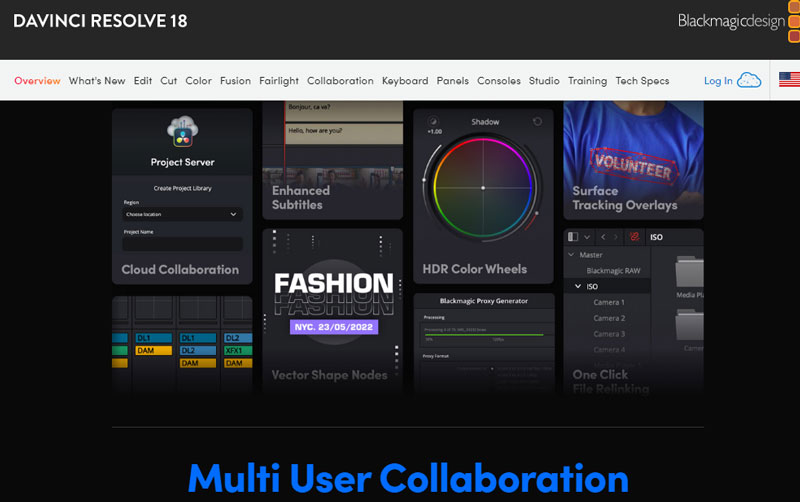Click the red relink media icon

pos(634,237)
